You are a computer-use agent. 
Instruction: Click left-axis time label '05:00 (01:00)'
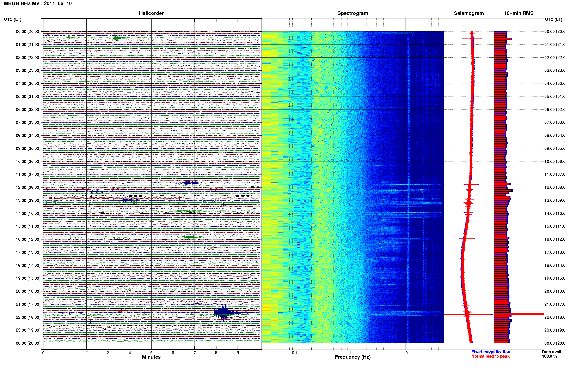pos(28,96)
